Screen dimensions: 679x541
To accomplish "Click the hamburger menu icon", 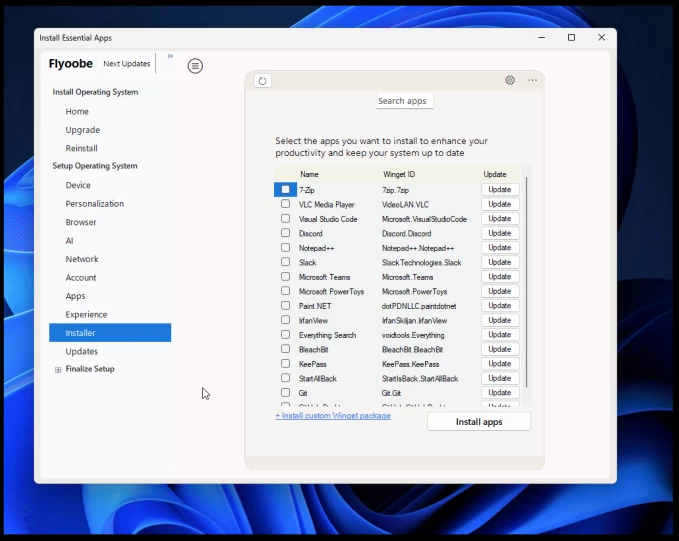I will coord(195,66).
